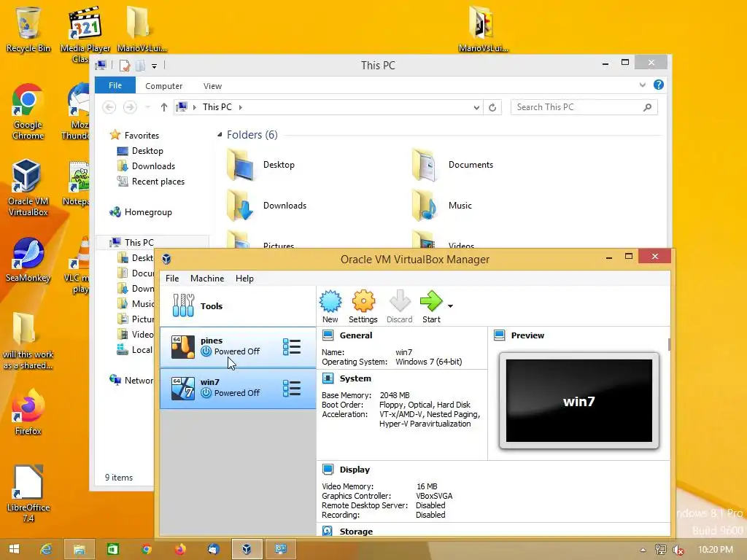Go up one level in Explorer

(x=164, y=107)
